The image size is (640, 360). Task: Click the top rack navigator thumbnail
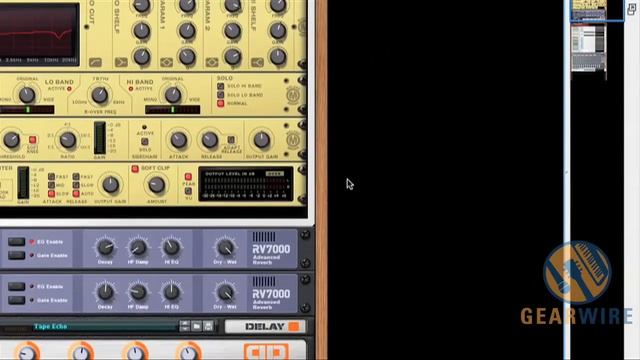click(x=588, y=10)
